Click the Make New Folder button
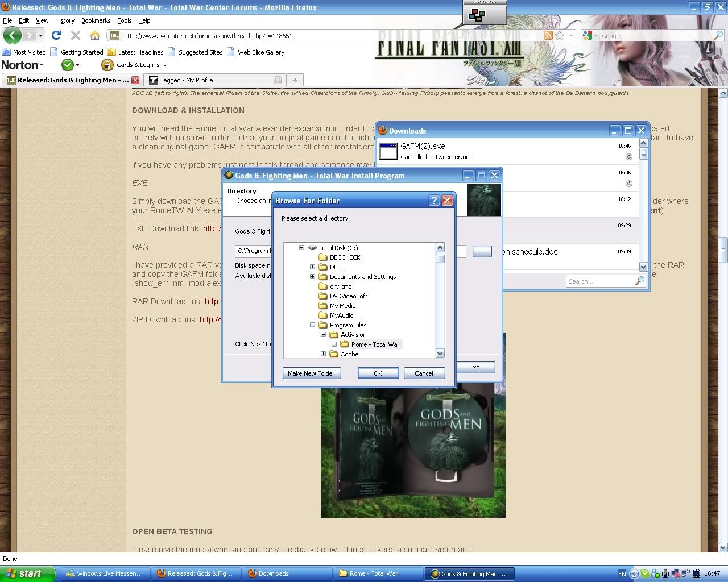Image resolution: width=728 pixels, height=582 pixels. (311, 373)
